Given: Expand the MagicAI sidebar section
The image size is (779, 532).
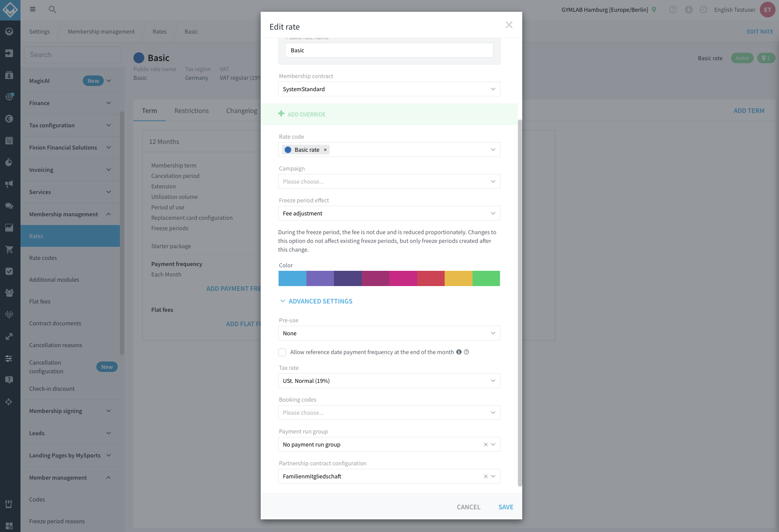Looking at the screenshot, I should click(x=70, y=81).
